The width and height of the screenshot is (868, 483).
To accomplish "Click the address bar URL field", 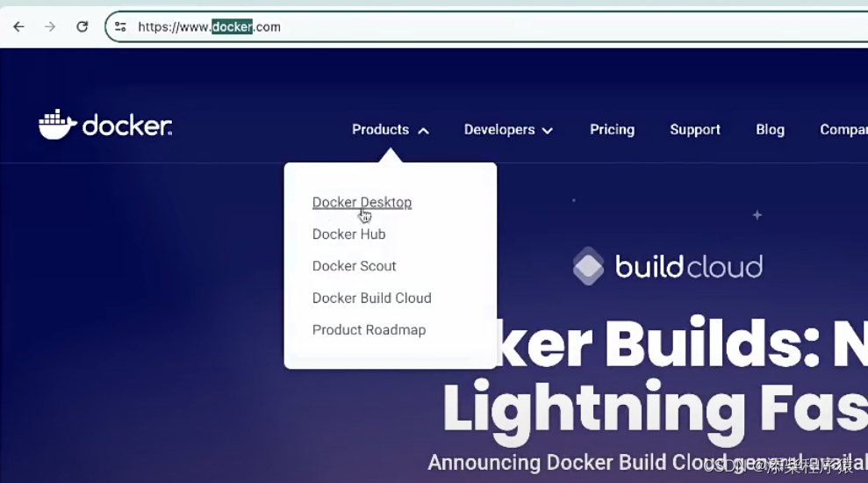I will (487, 26).
